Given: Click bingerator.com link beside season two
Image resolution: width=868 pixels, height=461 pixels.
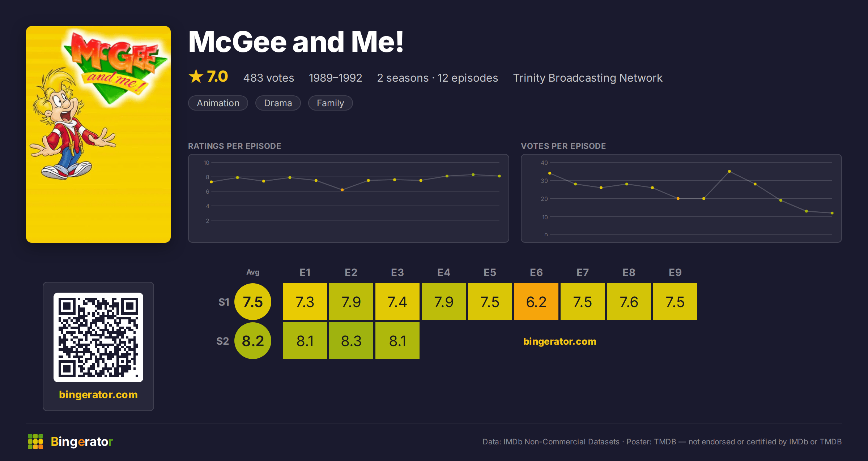Looking at the screenshot, I should click(560, 341).
